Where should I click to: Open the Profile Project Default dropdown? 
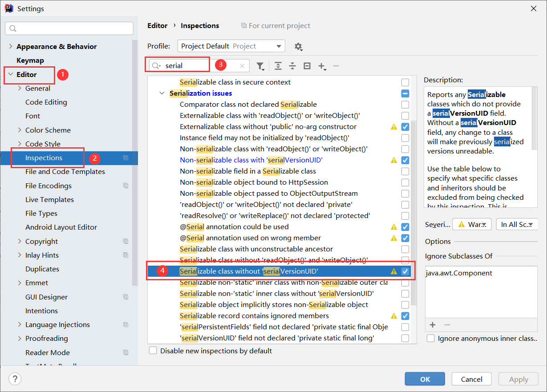[231, 46]
